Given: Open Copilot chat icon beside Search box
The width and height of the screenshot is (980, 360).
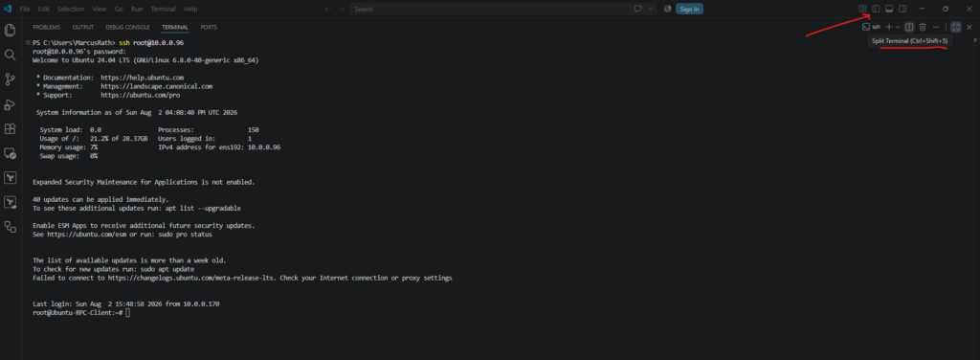Looking at the screenshot, I should click(x=638, y=9).
